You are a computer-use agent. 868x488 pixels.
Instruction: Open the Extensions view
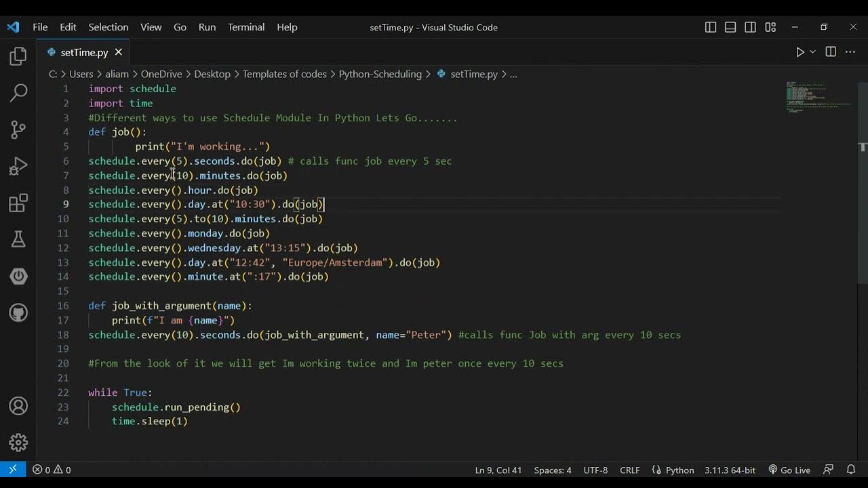tap(18, 203)
